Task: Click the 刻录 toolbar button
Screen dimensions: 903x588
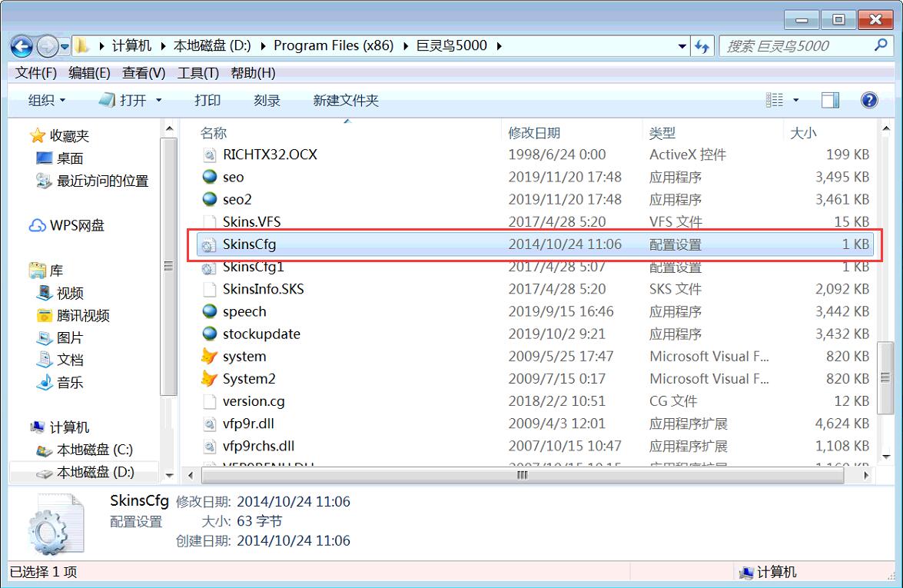Action: click(267, 100)
